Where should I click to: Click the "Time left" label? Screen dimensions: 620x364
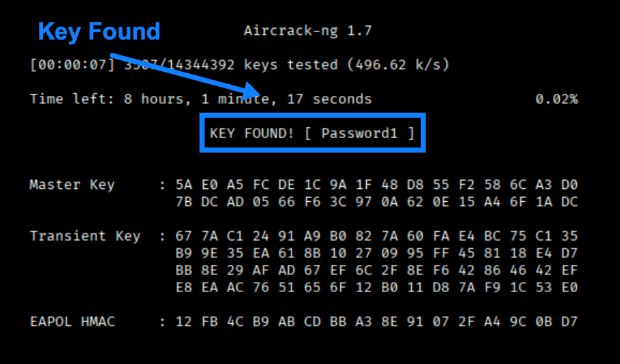point(68,99)
